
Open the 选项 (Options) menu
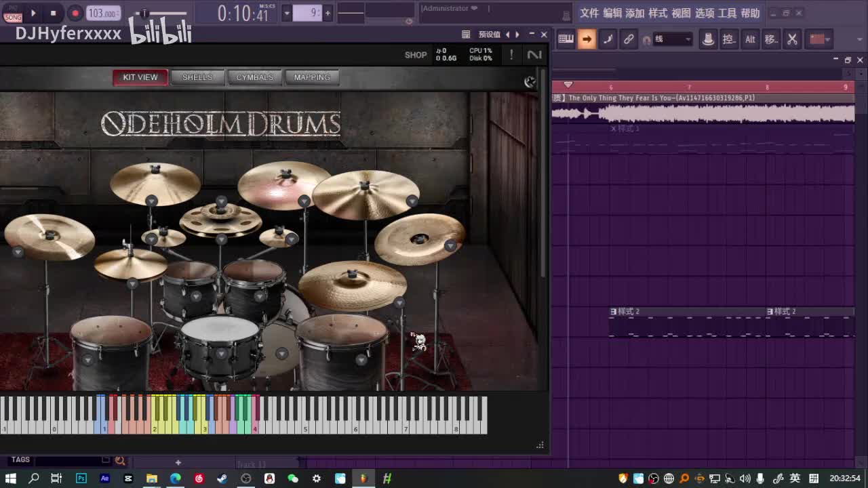(x=705, y=13)
